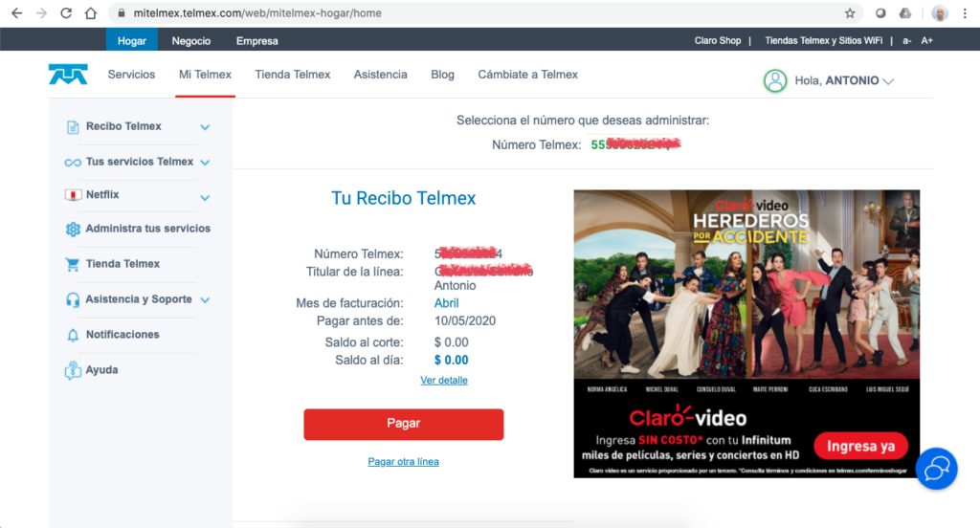Click the Saldo al día $ 0.00 amount
This screenshot has width=980, height=528.
[x=452, y=360]
